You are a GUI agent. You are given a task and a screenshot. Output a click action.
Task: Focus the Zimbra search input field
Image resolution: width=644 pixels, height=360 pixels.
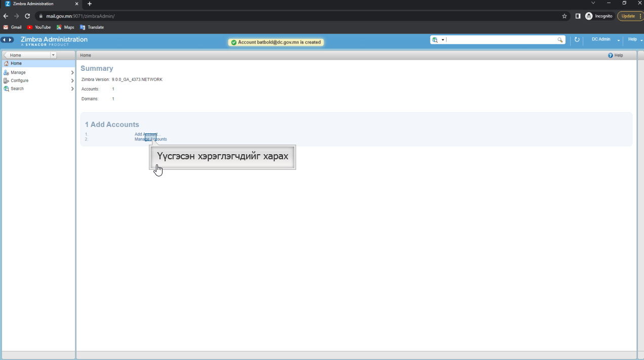501,40
